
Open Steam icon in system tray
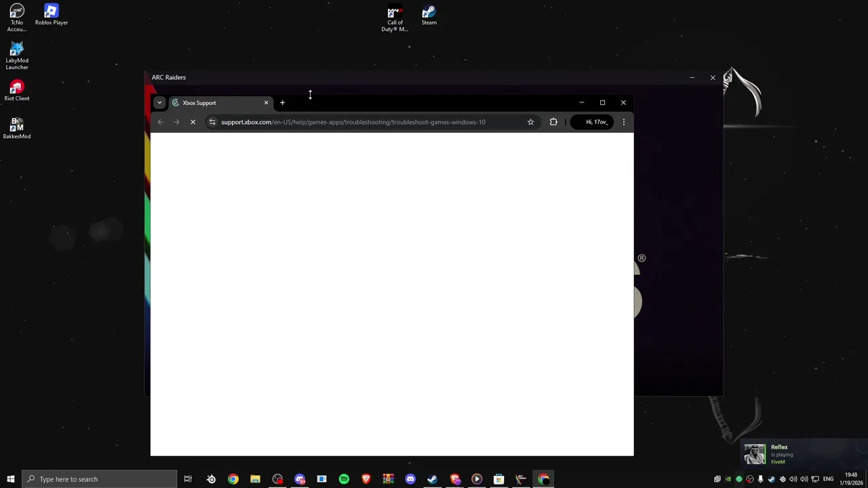click(x=771, y=479)
